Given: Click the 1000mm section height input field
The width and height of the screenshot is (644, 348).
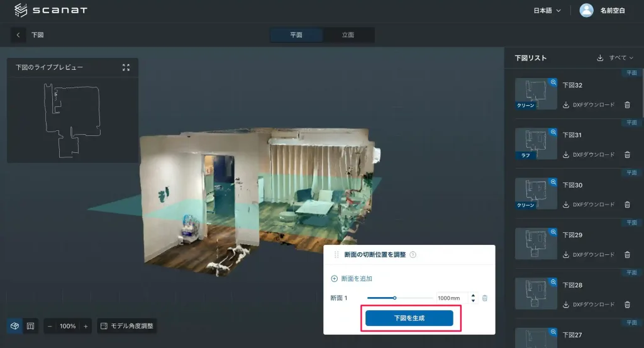Looking at the screenshot, I should [x=450, y=298].
